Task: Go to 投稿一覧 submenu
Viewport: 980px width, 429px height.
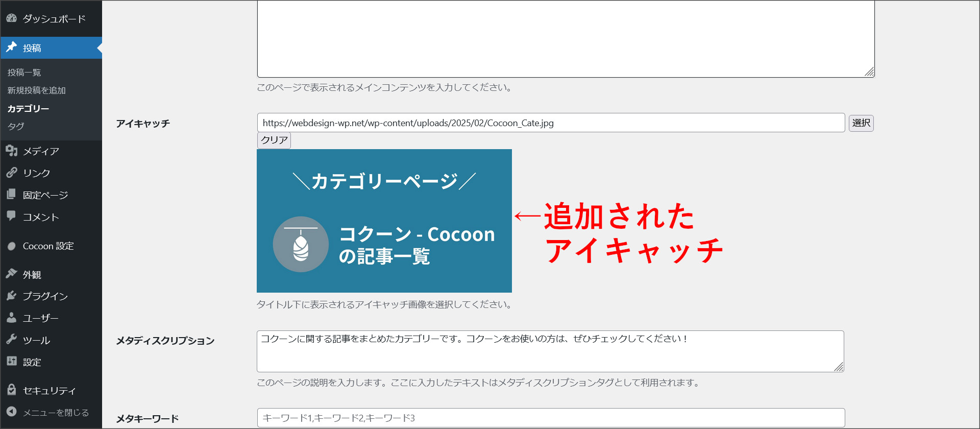Action: pos(24,73)
